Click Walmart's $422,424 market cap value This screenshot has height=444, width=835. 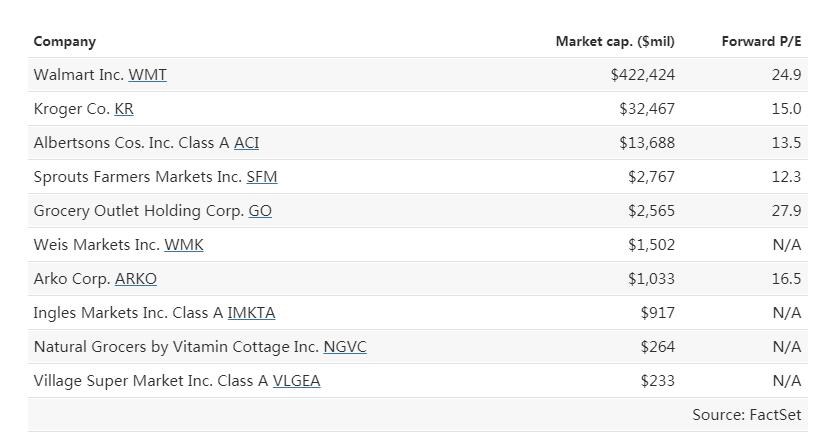coord(643,75)
